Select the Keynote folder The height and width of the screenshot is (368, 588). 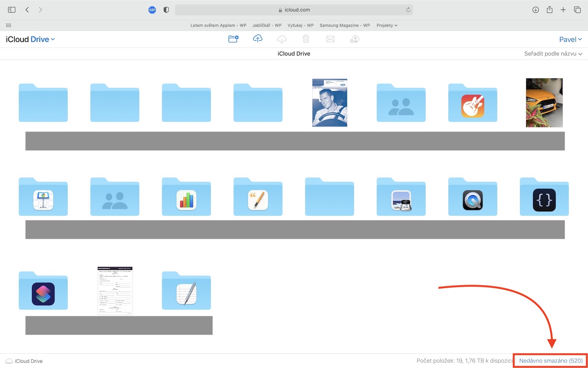[43, 197]
